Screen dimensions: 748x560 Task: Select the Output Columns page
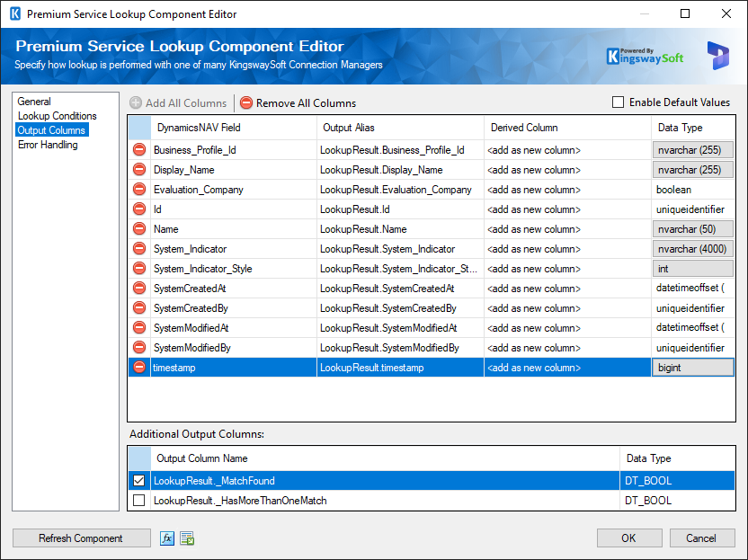coord(51,130)
